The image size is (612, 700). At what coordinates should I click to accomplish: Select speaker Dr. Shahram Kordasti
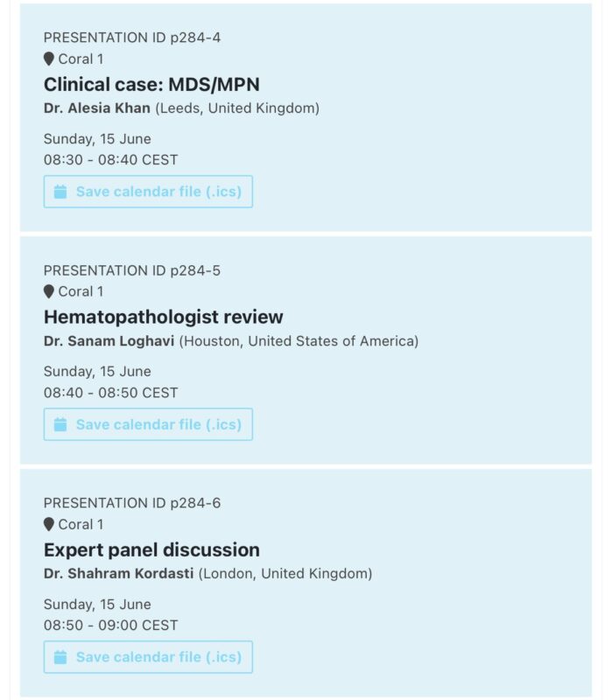pyautogui.click(x=118, y=573)
